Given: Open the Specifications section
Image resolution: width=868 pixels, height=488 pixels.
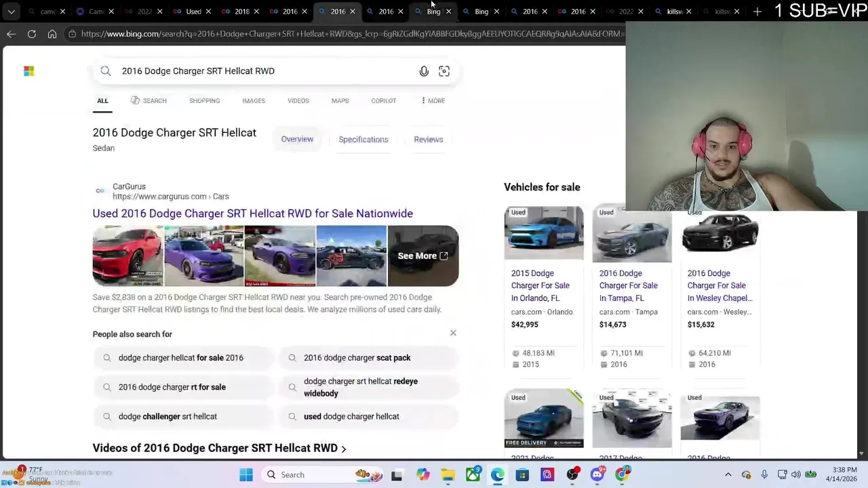Looking at the screenshot, I should [363, 139].
